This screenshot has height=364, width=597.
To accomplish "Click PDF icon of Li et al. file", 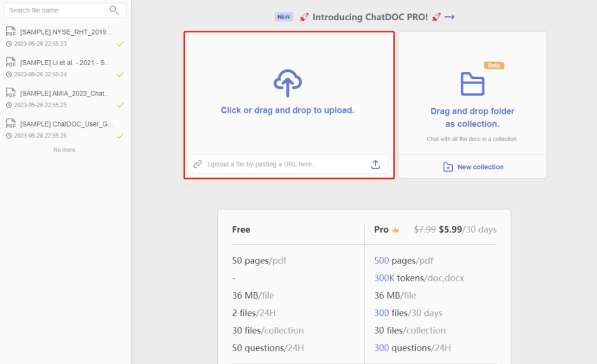I will tap(11, 62).
